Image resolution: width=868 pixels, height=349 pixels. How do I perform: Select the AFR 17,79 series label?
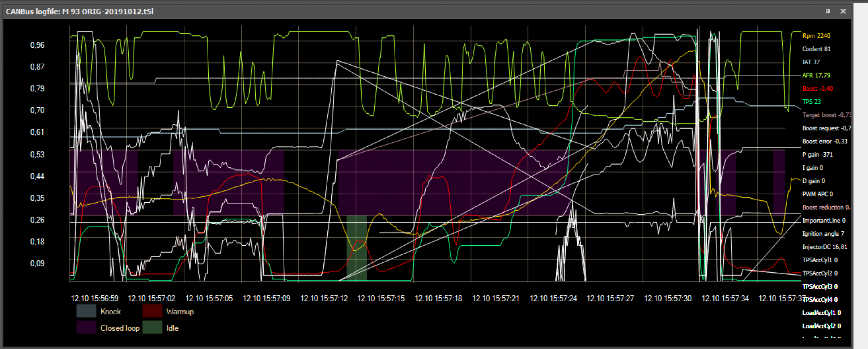coord(816,75)
